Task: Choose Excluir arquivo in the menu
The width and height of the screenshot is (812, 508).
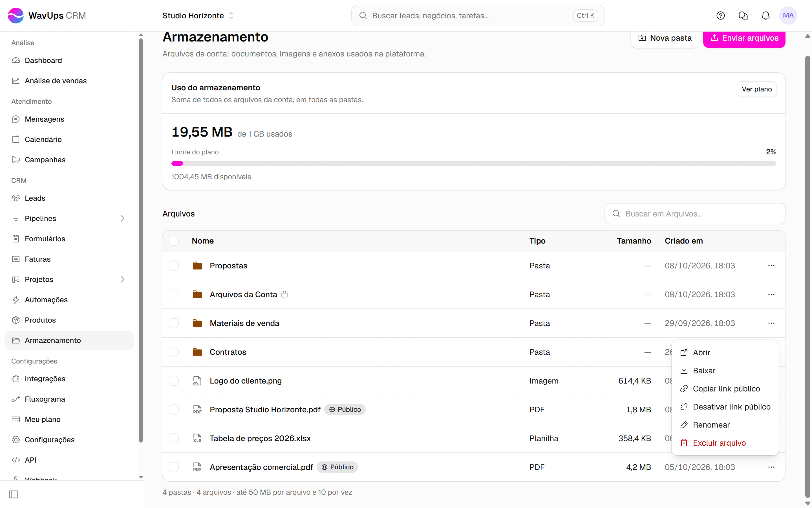Action: coord(725,443)
